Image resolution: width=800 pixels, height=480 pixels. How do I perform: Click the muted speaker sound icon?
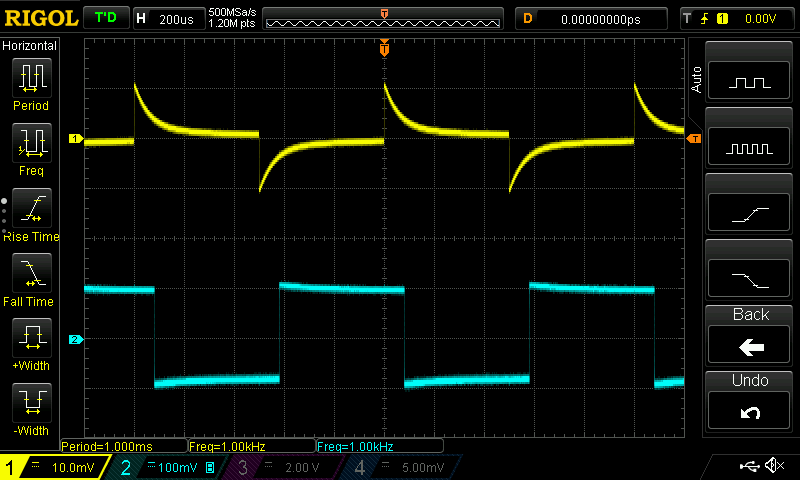[774, 465]
